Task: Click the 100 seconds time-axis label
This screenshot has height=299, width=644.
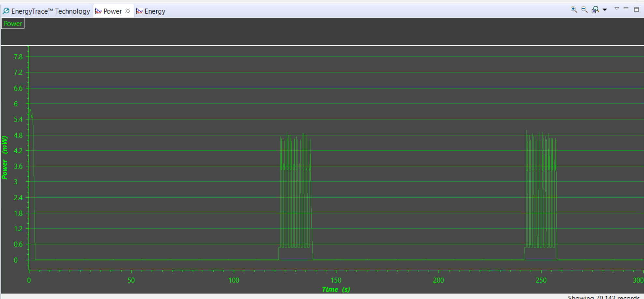Action: click(x=234, y=280)
